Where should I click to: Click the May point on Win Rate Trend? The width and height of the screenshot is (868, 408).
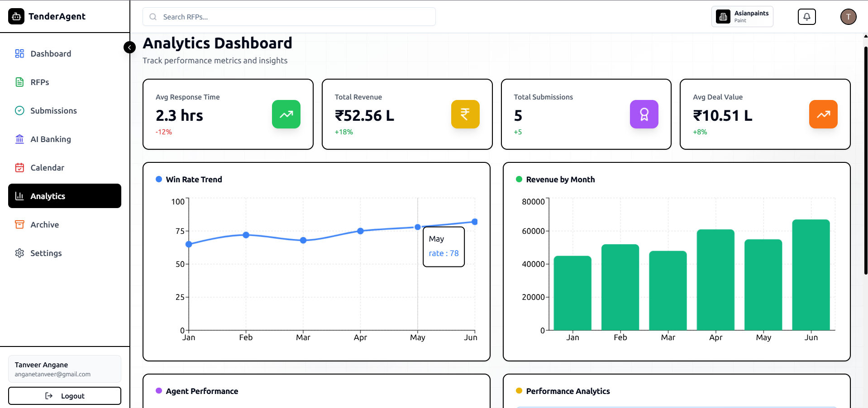click(x=418, y=227)
